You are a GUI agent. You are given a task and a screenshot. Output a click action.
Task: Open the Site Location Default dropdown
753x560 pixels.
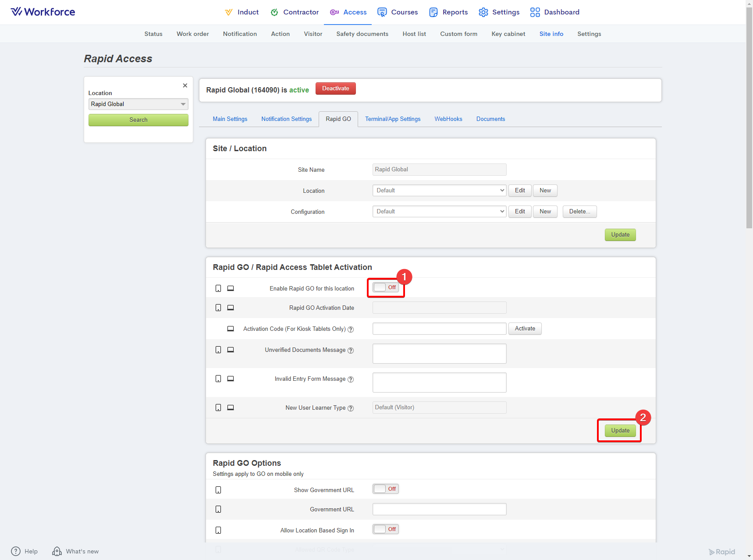pos(440,191)
